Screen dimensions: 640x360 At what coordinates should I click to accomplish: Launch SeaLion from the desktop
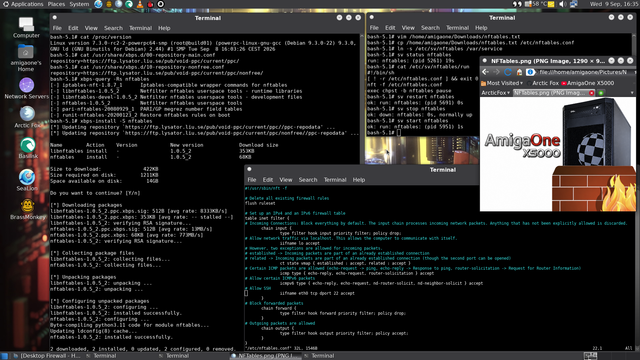(x=27, y=180)
